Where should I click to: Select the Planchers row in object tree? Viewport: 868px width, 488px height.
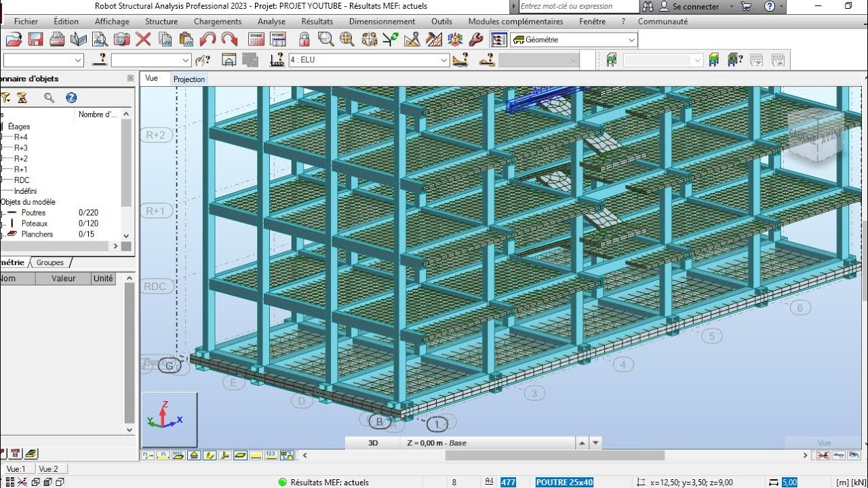tap(37, 234)
